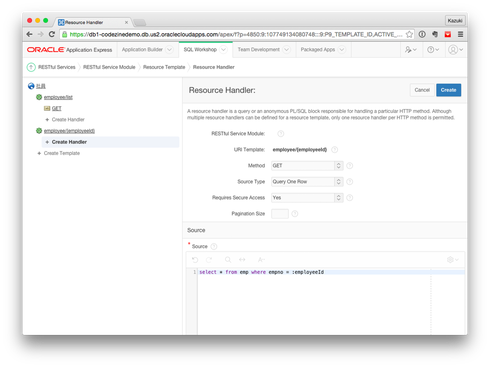Expand the Packaged Apps menu arrow
The height and width of the screenshot is (367, 490).
342,50
